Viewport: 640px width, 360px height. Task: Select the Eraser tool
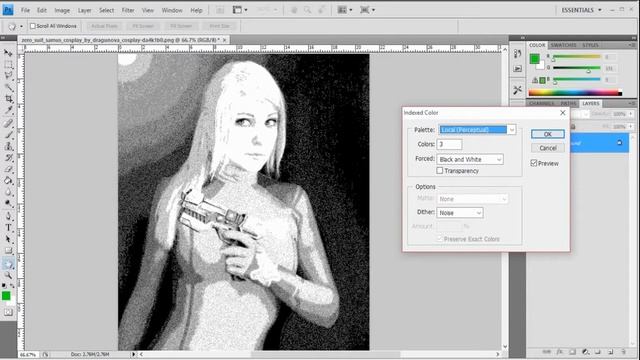click(8, 169)
